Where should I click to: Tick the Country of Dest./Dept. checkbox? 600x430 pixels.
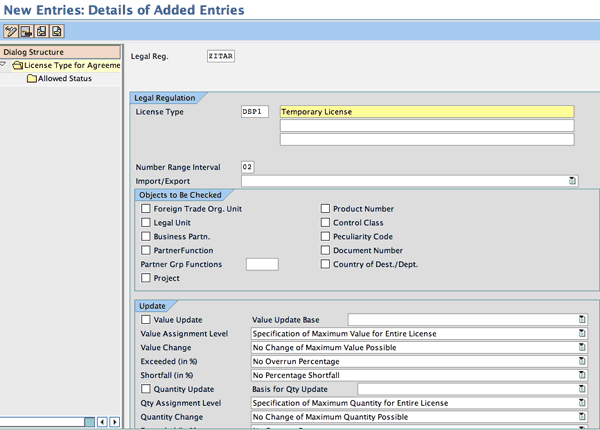(325, 265)
